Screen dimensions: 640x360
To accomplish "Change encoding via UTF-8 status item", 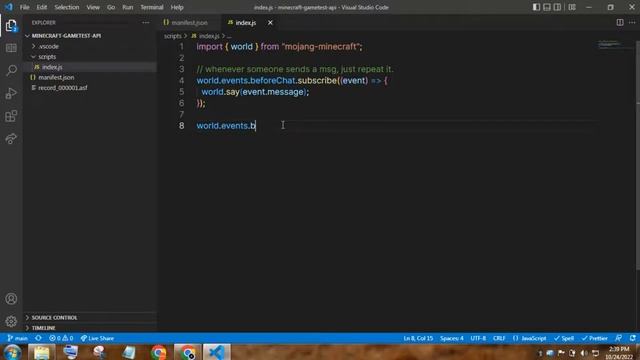I will click(x=478, y=338).
